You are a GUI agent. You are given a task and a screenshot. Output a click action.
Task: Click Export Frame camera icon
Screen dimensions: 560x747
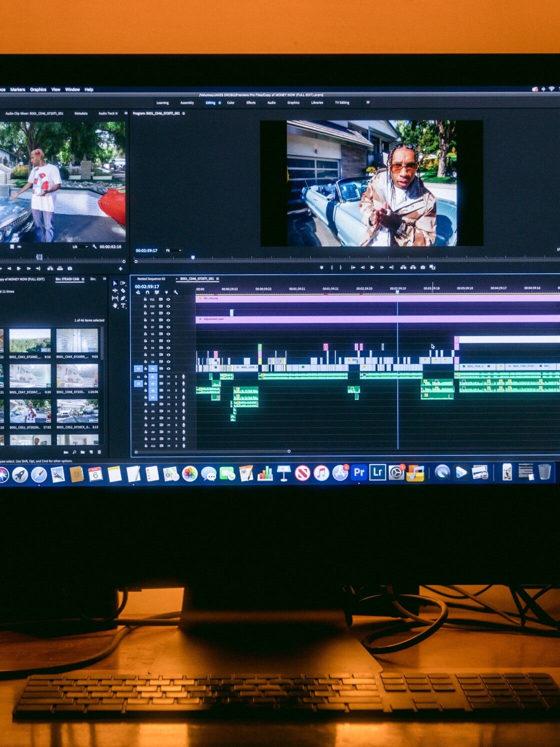[x=422, y=267]
